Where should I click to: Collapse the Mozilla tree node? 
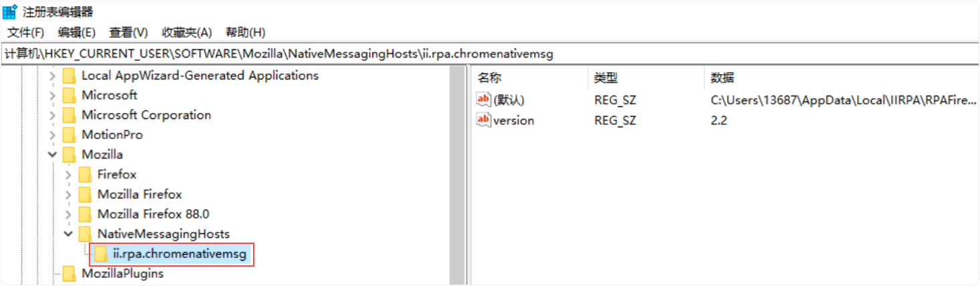pos(53,155)
